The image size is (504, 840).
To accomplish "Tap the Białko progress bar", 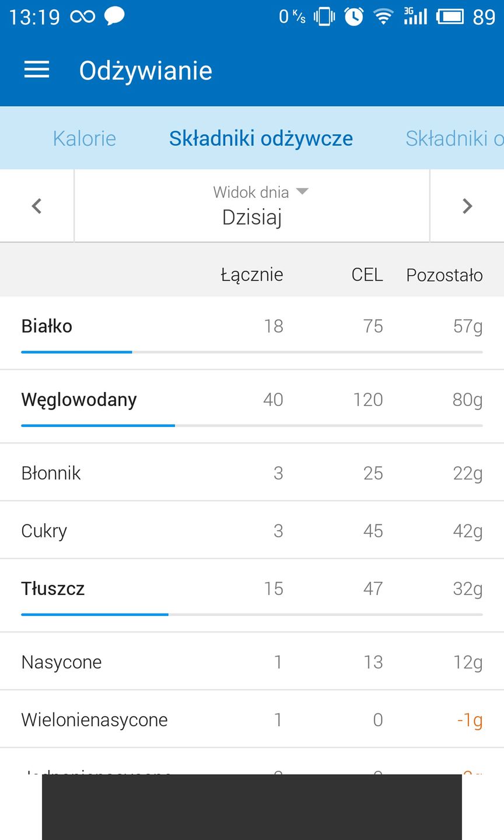I will point(252,352).
